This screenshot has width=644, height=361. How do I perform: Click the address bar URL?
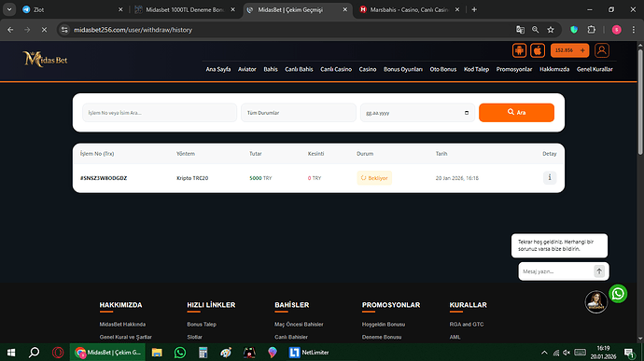133,30
